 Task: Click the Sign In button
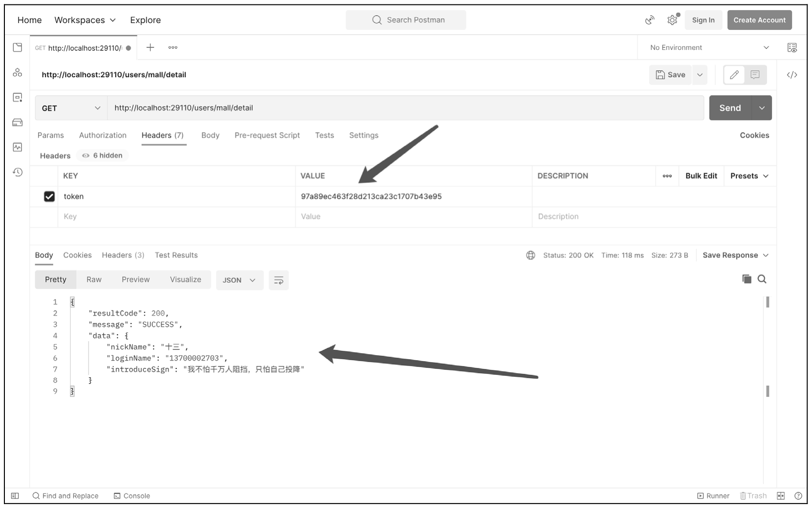[703, 20]
